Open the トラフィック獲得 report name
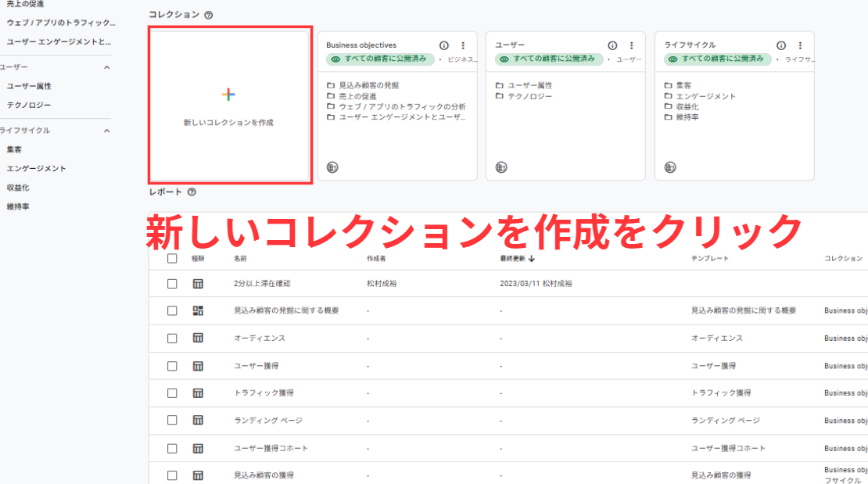Image resolution: width=868 pixels, height=484 pixels. pos(264,393)
